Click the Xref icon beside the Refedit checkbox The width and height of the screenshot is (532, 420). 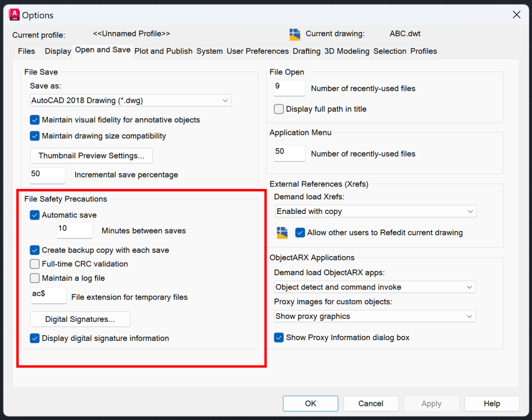282,233
